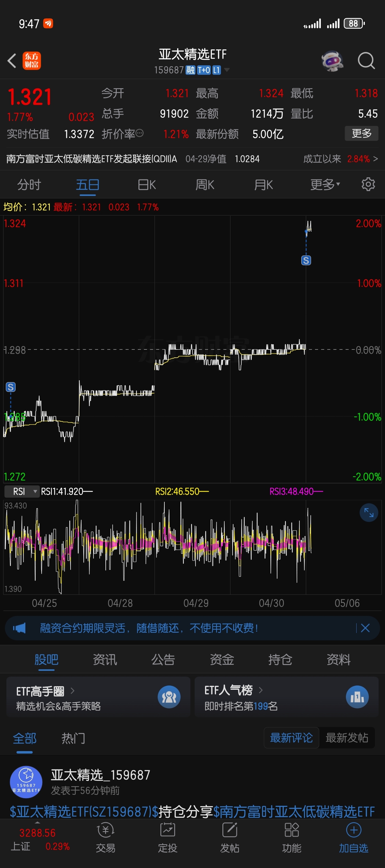Toggle sort to 最新发帖

[347, 738]
